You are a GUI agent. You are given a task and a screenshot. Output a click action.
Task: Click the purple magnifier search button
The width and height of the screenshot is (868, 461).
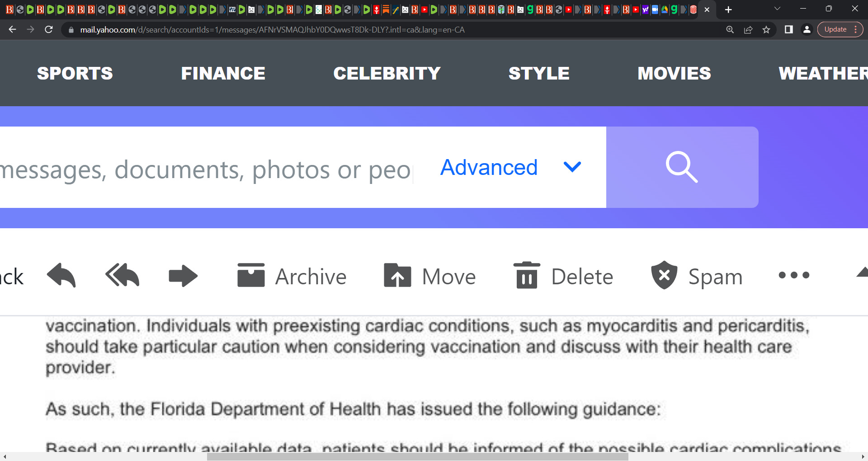pos(682,167)
